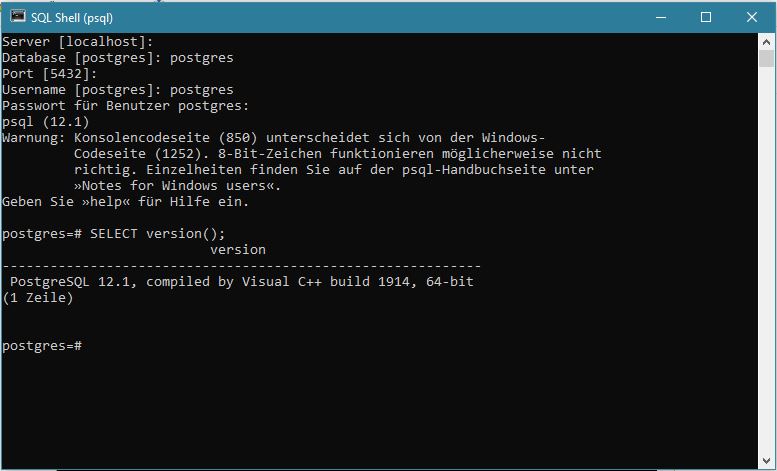The height and width of the screenshot is (471, 777).
Task: Click the "Port [5432]:" line
Action: pyautogui.click(x=49, y=74)
